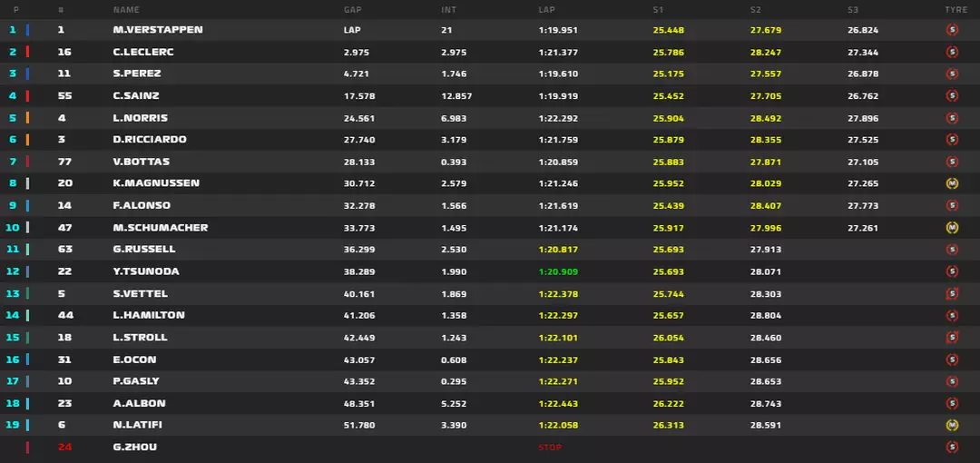Click Perez's lap time 1:19.610
The image size is (980, 463).
coord(558,74)
